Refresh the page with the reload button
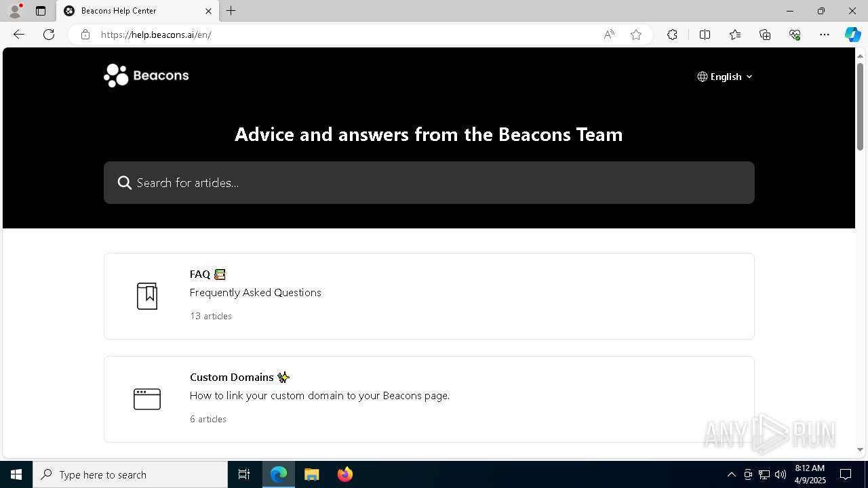The image size is (868, 488). point(49,35)
